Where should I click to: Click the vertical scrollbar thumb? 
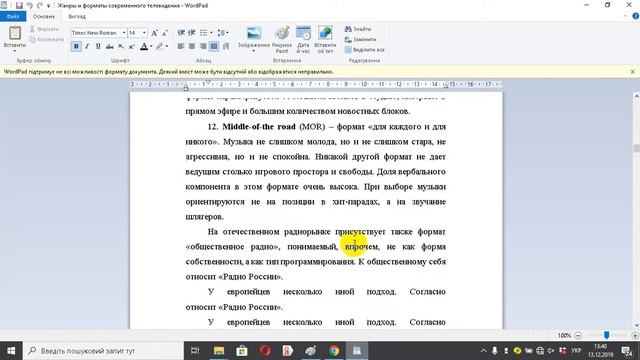(x=636, y=148)
